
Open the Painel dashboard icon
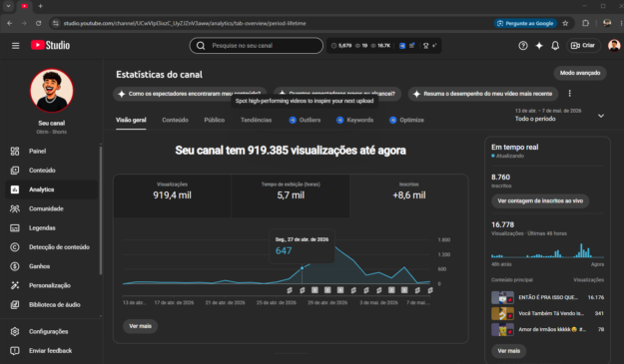point(15,151)
